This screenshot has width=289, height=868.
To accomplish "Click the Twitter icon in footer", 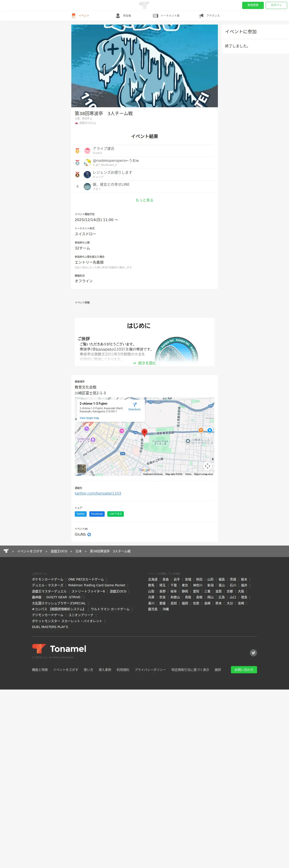I will (253, 653).
